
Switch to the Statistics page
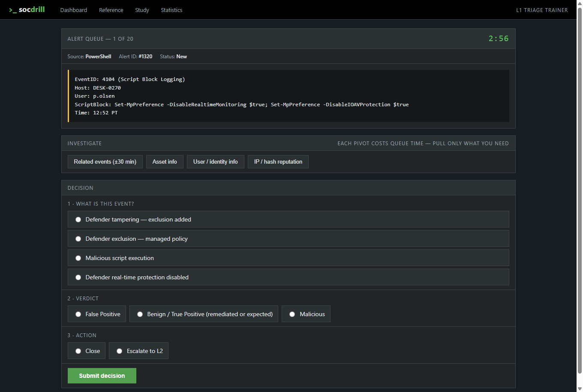171,10
